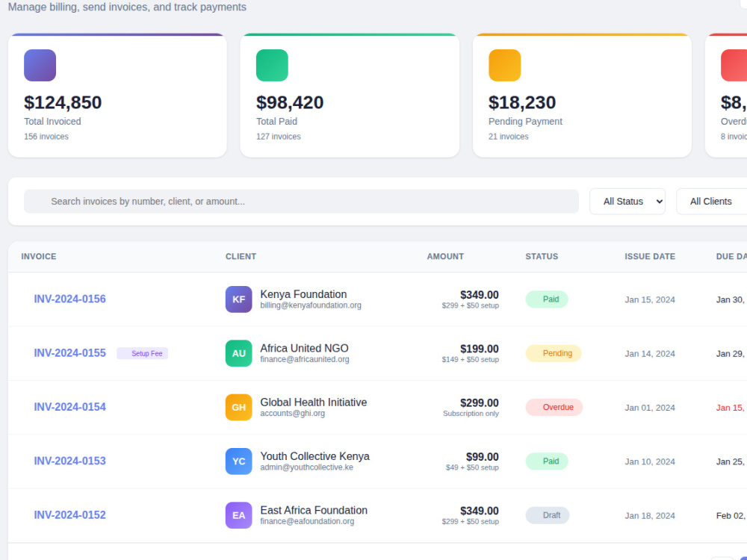Click issue date Jan 18, 2024

[650, 516]
